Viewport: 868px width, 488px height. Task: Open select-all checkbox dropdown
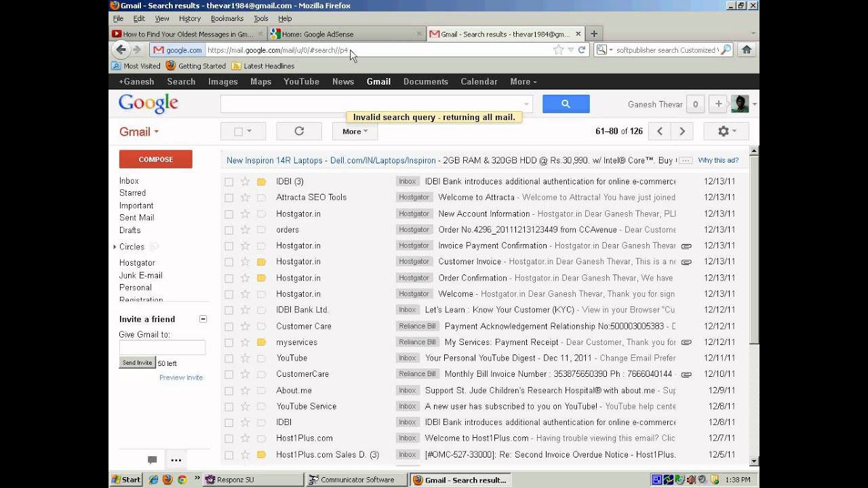coord(250,131)
